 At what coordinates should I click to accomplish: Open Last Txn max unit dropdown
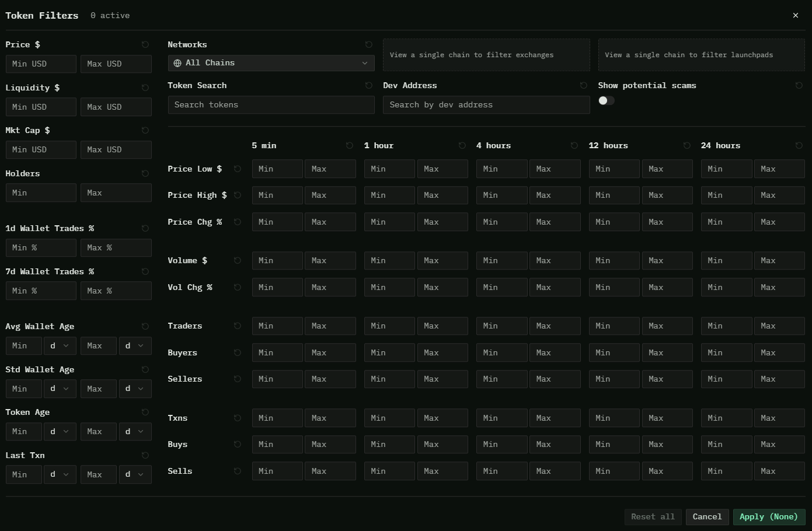134,474
